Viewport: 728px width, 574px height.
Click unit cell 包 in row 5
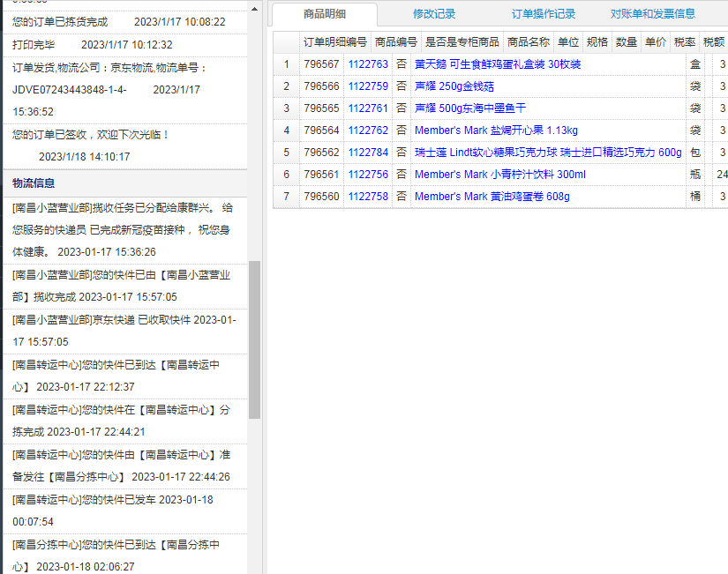point(695,153)
